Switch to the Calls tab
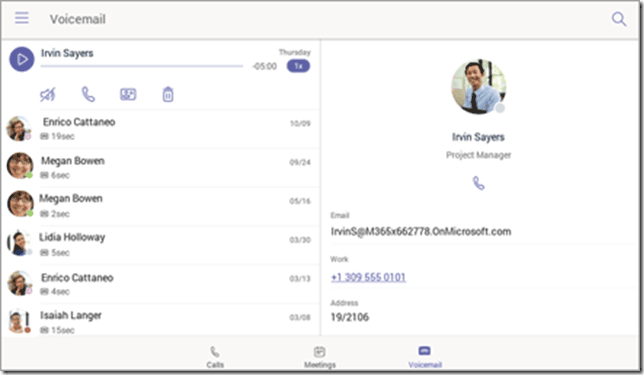This screenshot has width=644, height=375. coord(215,357)
